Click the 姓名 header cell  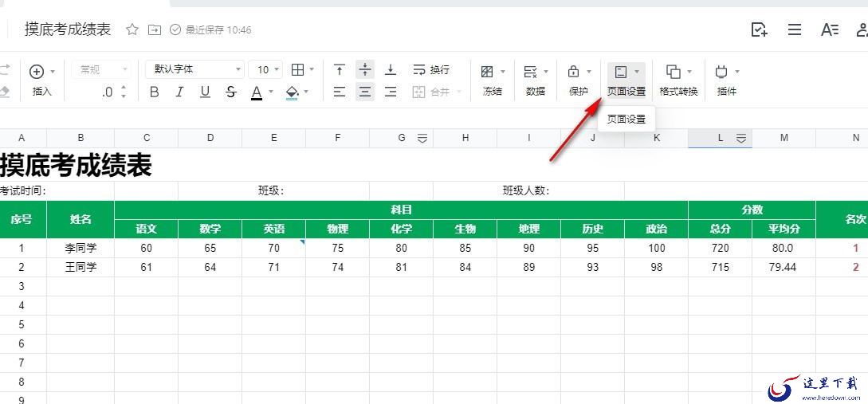(x=81, y=219)
